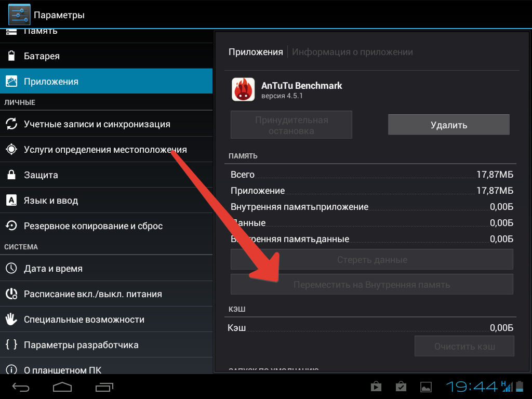The width and height of the screenshot is (532, 399).
Task: Tap Стереть данные clear data button
Action: pos(371,260)
